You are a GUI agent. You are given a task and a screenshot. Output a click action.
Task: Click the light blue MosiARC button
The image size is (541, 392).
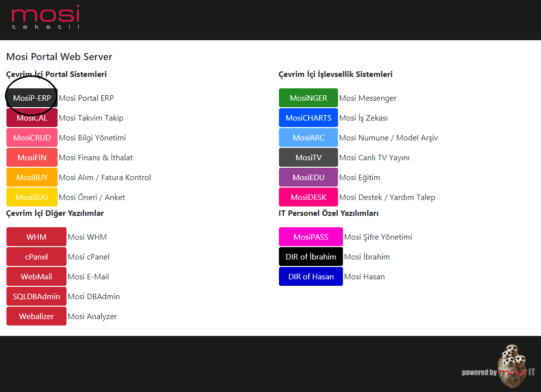pos(308,137)
